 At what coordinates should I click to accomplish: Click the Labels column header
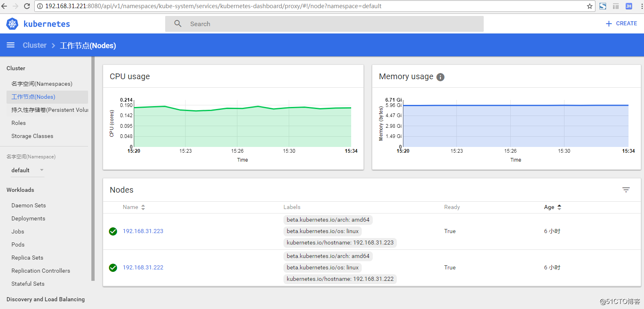point(292,207)
